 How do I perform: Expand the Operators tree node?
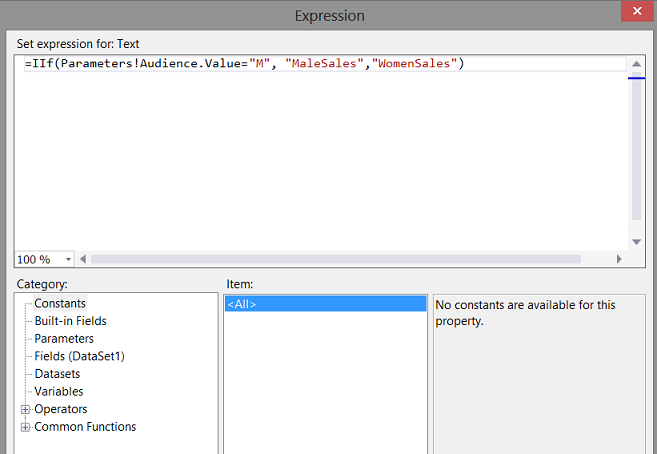(x=25, y=409)
